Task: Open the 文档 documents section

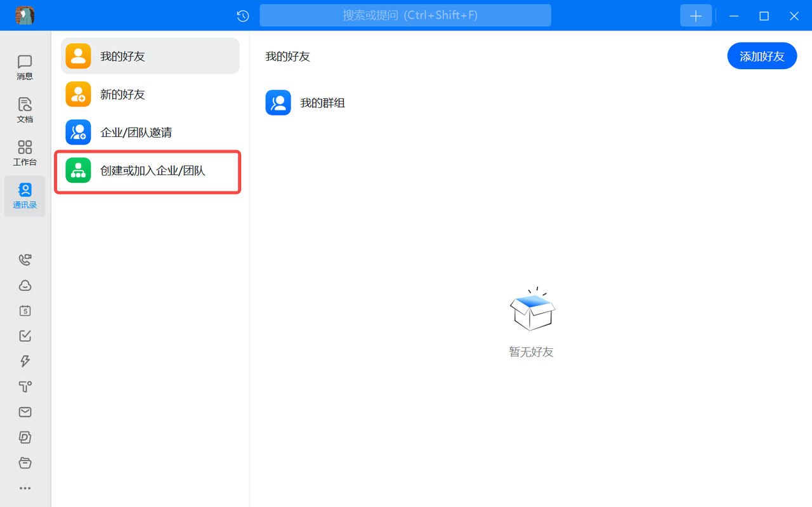Action: coord(25,110)
